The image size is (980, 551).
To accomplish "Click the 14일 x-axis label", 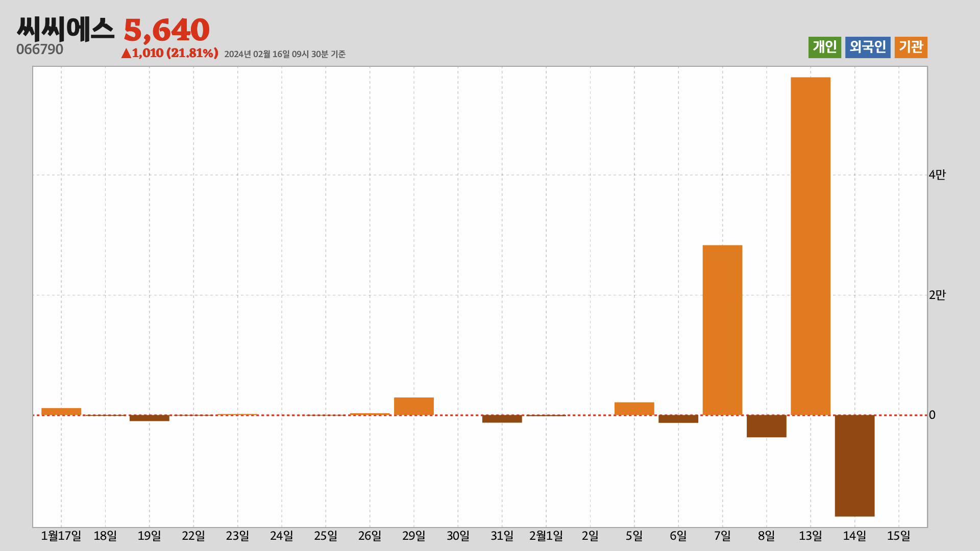I will coord(854,536).
